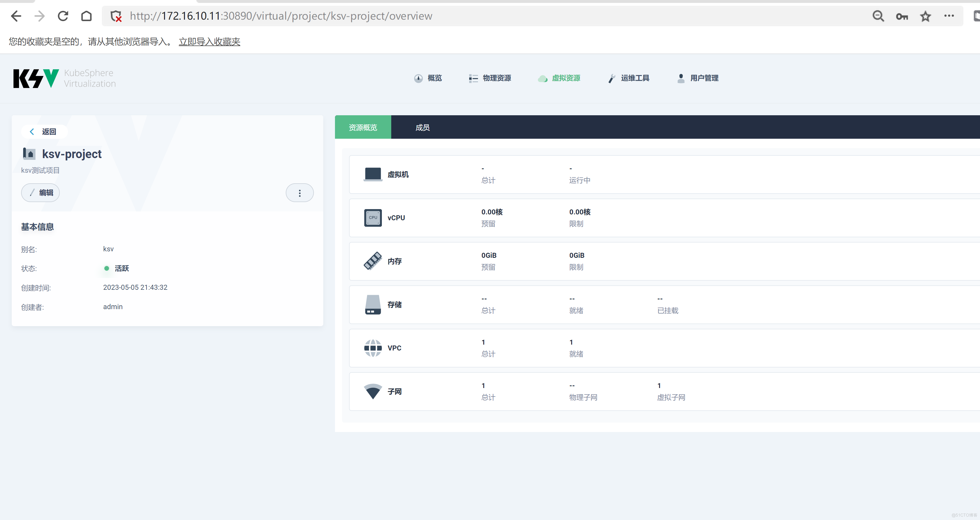Click the creation time 2023-05-05 21:43:32
The image size is (980, 520).
[x=135, y=287]
